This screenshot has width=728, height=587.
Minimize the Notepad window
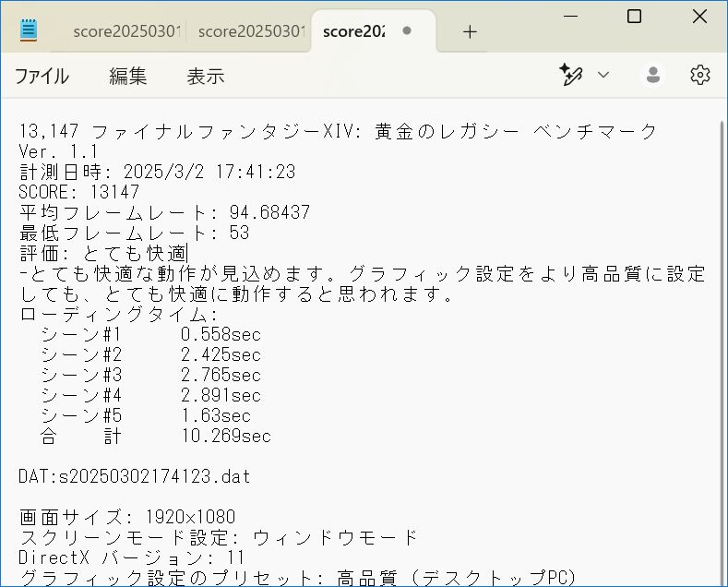[570, 17]
